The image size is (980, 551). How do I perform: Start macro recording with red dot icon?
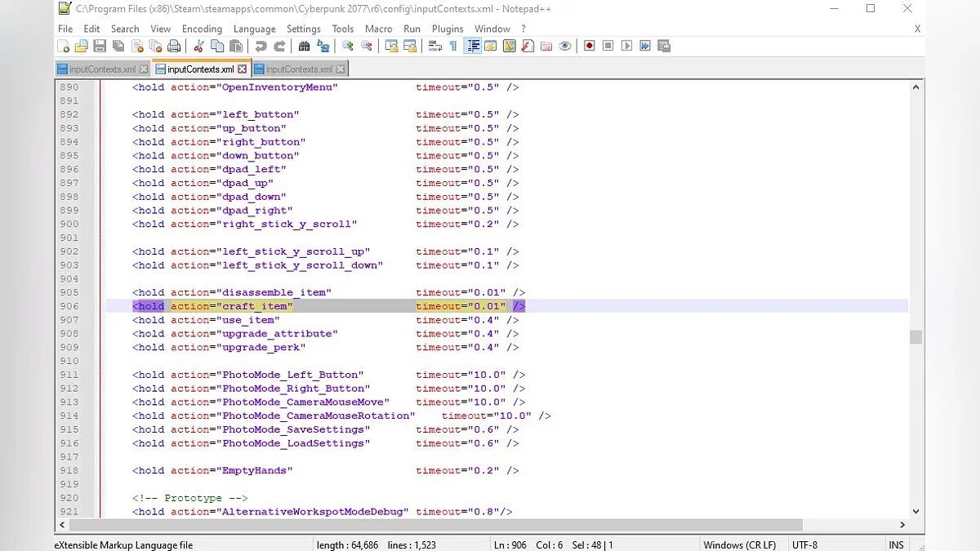[589, 47]
